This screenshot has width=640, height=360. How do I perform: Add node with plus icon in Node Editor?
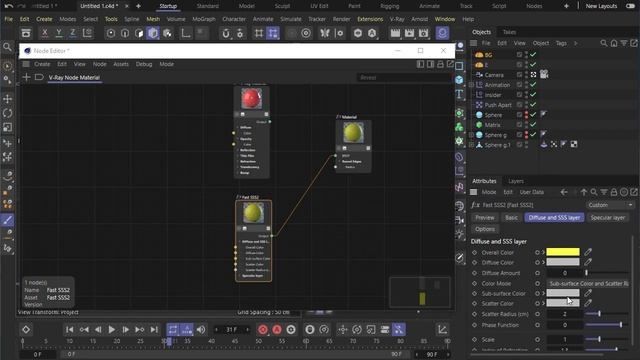tap(26, 77)
